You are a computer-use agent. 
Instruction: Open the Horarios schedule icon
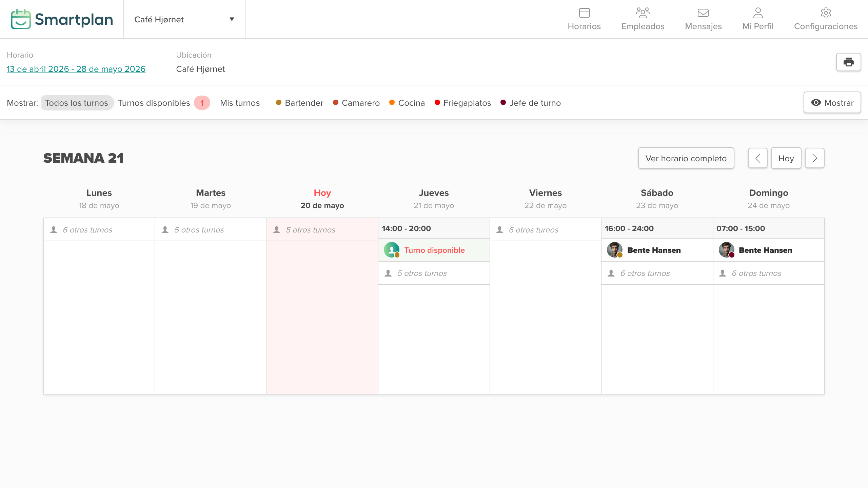(x=584, y=13)
